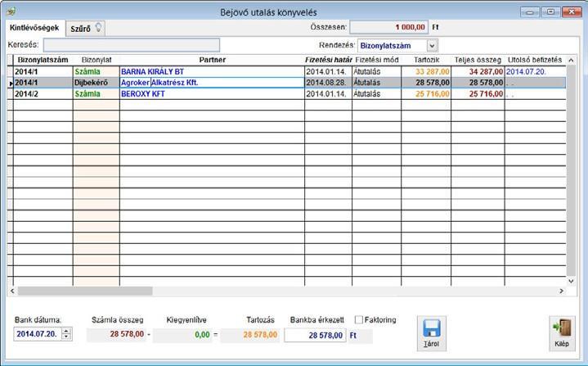The width and height of the screenshot is (588, 366).
Task: Click the application icon in title bar
Action: (11, 12)
